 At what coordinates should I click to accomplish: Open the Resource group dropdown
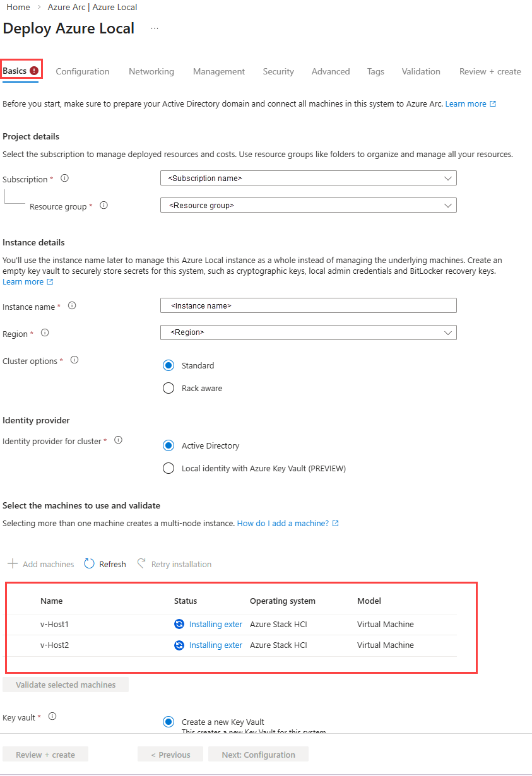click(309, 206)
